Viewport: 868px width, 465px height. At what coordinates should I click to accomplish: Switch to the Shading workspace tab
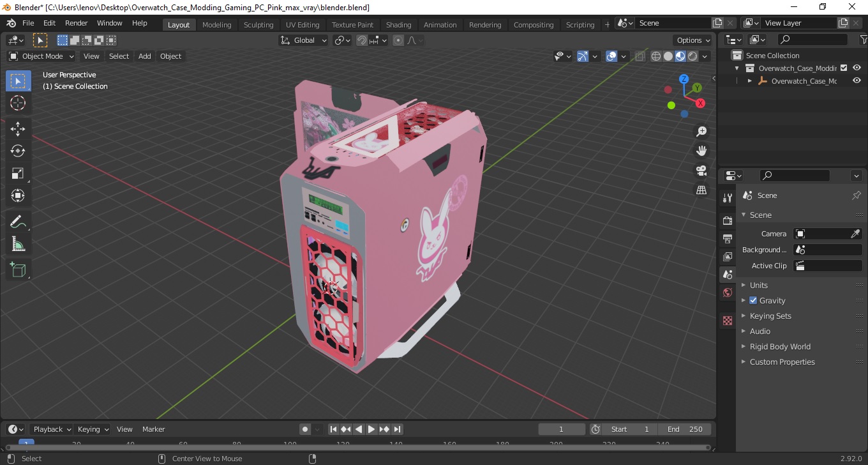click(x=398, y=25)
